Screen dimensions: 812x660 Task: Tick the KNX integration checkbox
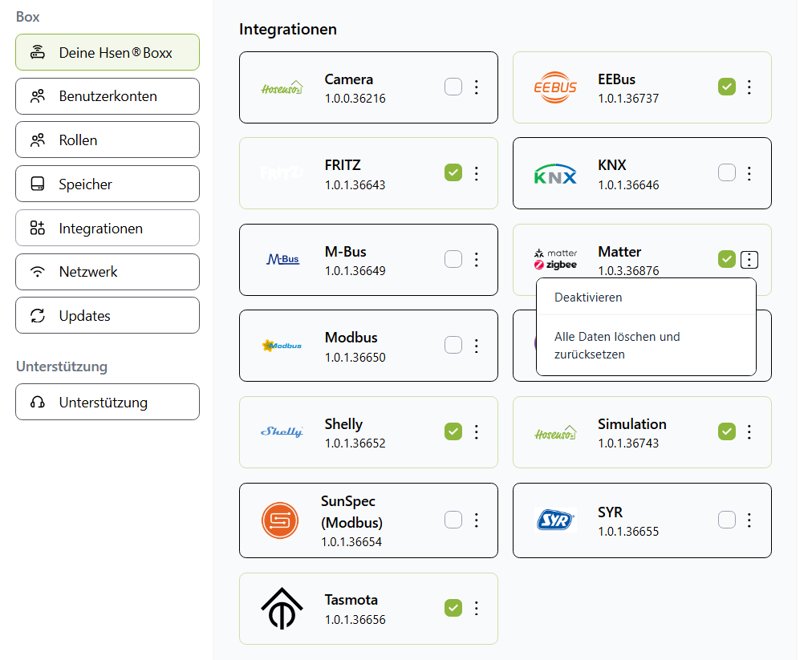coord(727,173)
